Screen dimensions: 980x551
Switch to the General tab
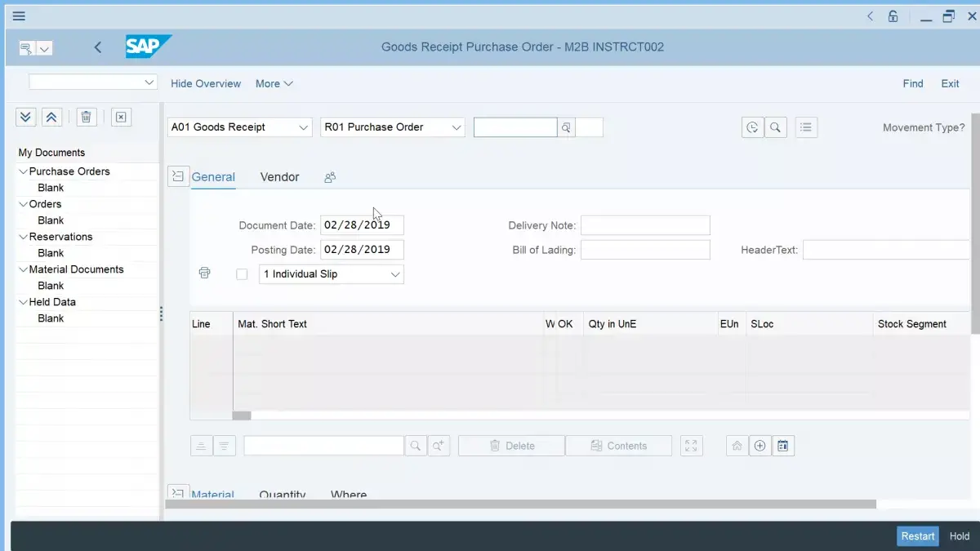click(213, 177)
